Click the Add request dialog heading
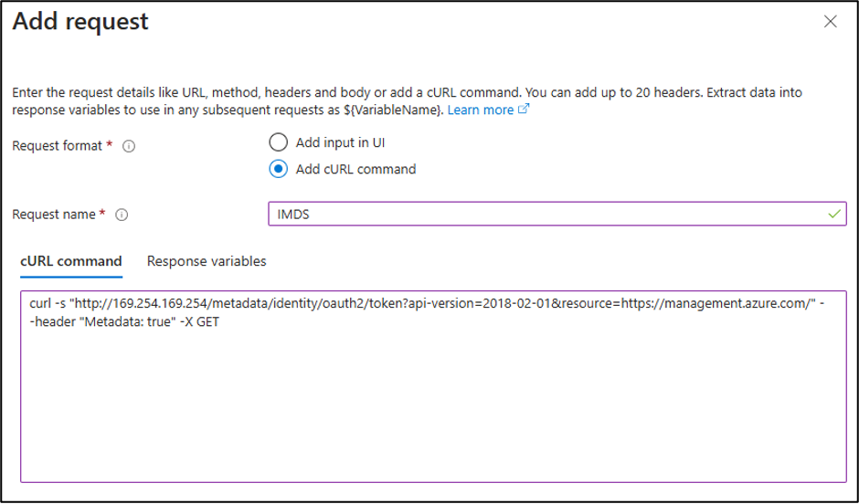The height and width of the screenshot is (504, 859). (x=80, y=22)
